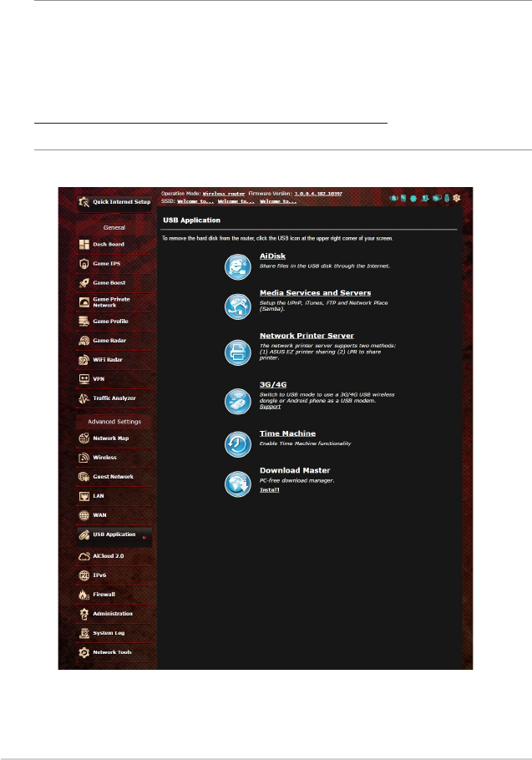The height and width of the screenshot is (760, 532).
Task: Click the Time Machine clock icon
Action: 237,444
